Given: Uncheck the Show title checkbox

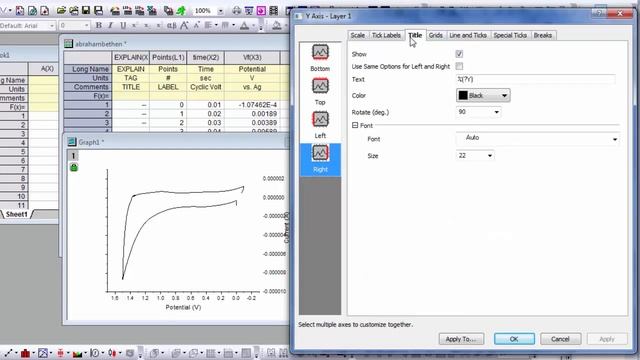Looking at the screenshot, I should [x=459, y=54].
